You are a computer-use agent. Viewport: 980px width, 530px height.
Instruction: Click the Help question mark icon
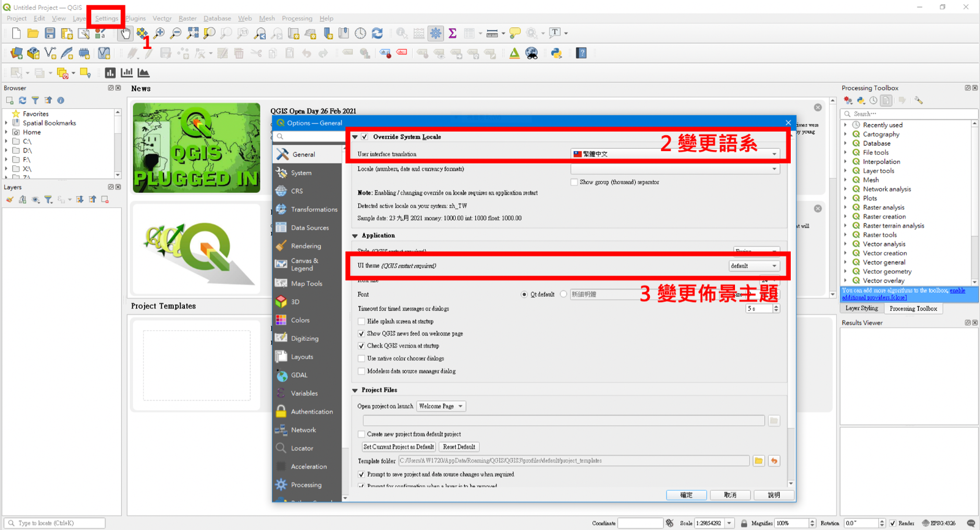coord(582,53)
